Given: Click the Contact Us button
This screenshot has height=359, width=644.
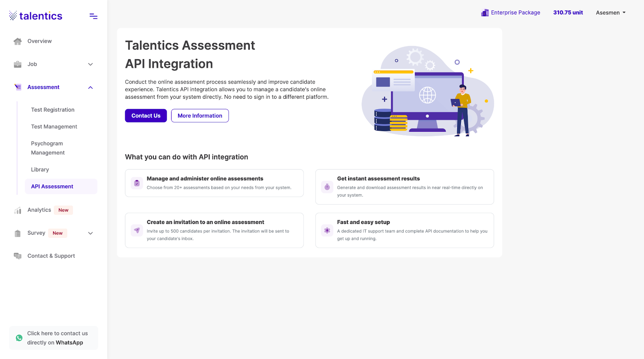Looking at the screenshot, I should 146,116.
